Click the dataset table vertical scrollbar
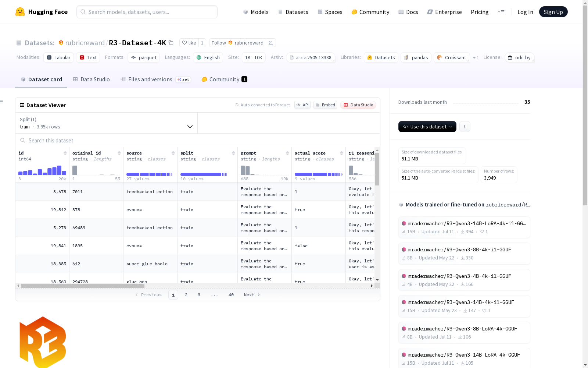This screenshot has height=368, width=588. tap(377, 169)
